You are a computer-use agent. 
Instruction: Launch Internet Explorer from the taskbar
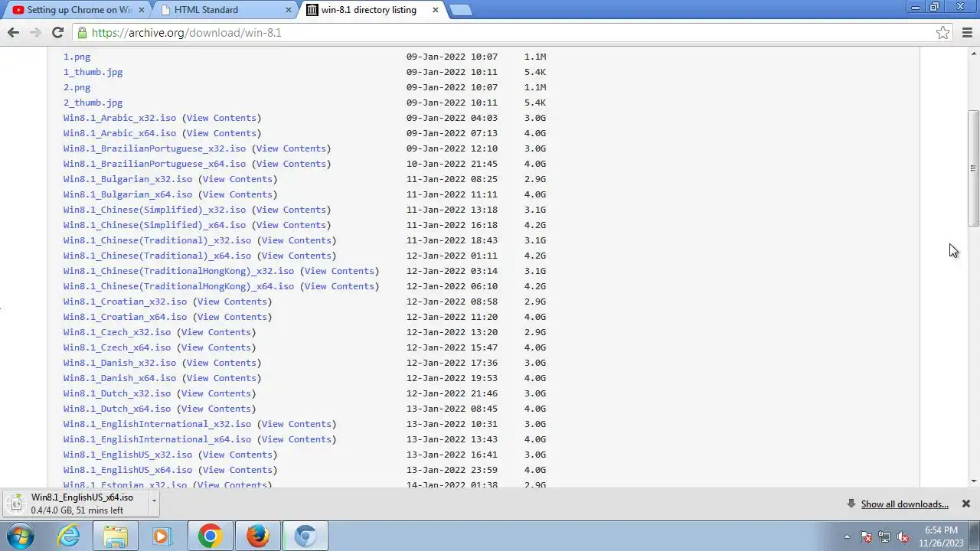[69, 536]
